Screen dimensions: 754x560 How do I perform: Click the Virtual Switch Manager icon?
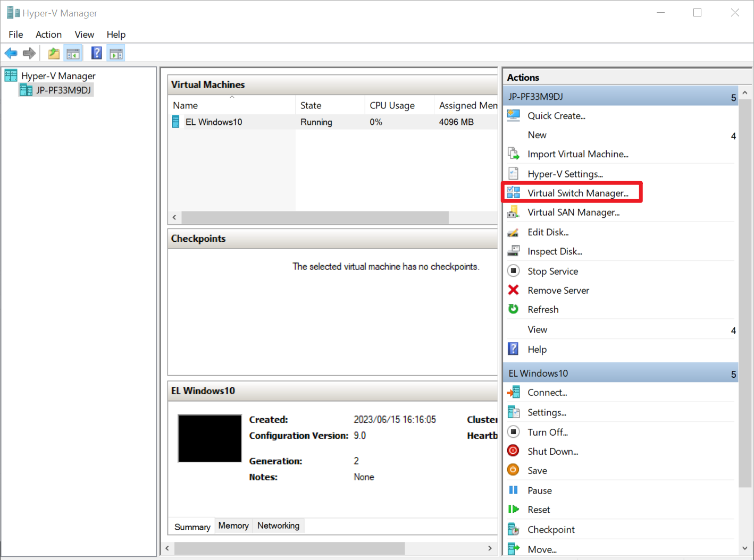(x=513, y=192)
